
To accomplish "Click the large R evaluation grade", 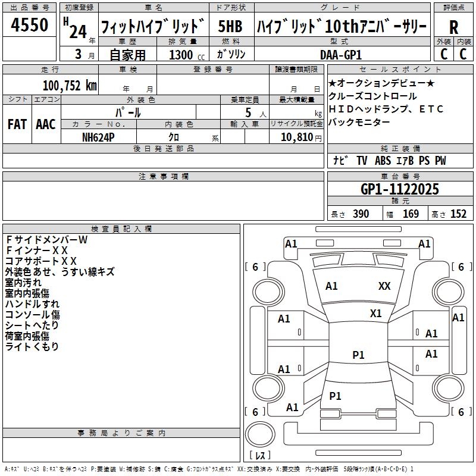I will coord(453,26).
